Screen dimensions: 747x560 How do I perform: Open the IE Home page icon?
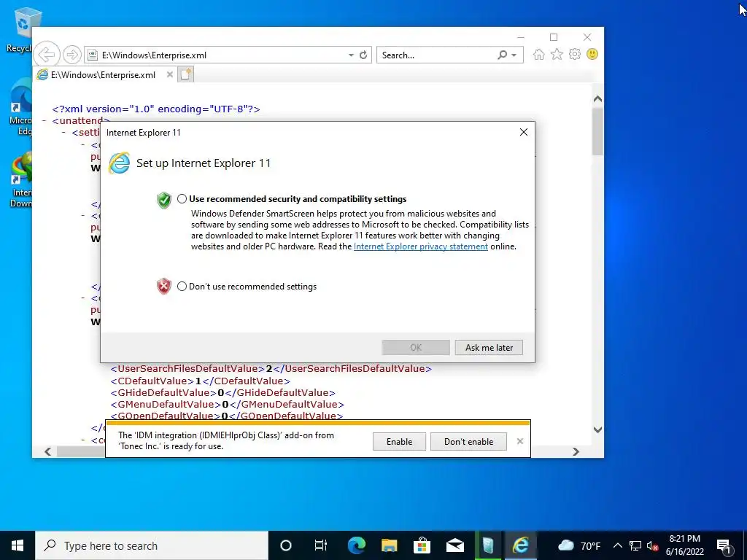coord(539,54)
